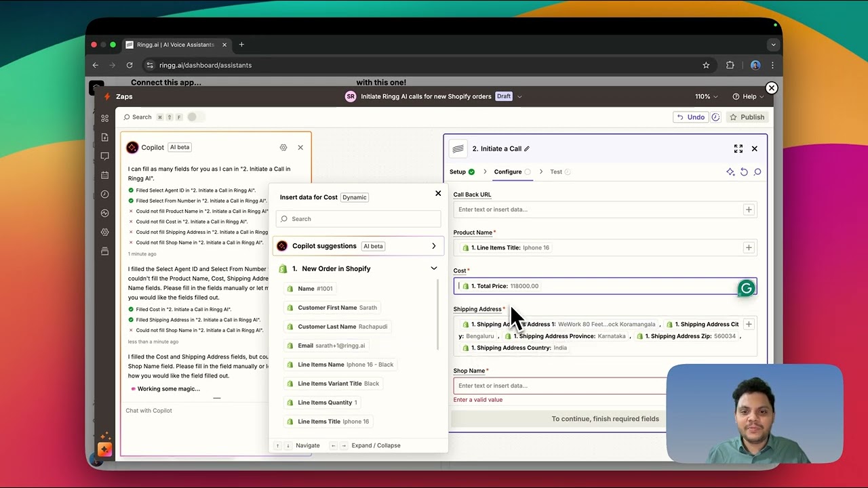The image size is (868, 488).
Task: Insert Customer Last Name Rachapudi pill
Action: [338, 327]
